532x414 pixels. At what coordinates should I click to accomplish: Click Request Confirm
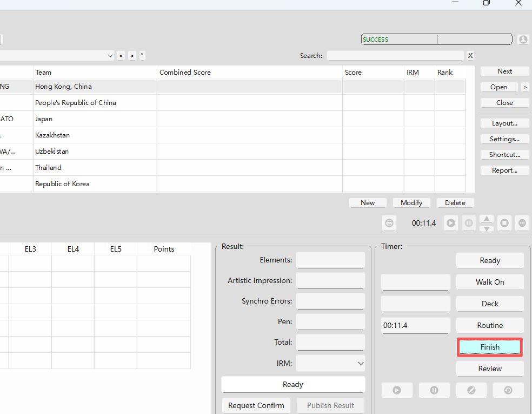(256, 405)
